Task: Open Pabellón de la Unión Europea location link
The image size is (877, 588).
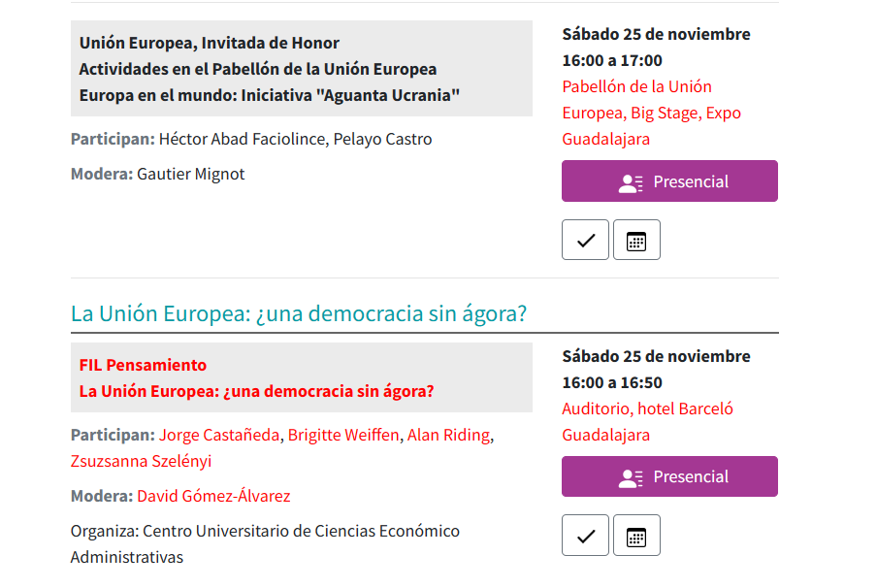Action: point(652,113)
